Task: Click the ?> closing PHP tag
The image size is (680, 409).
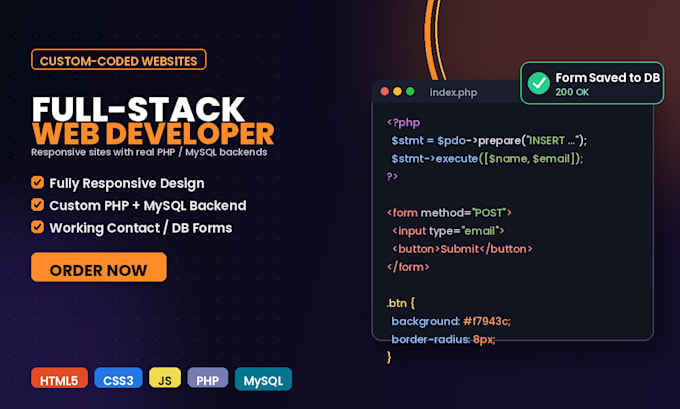Action: click(x=392, y=176)
